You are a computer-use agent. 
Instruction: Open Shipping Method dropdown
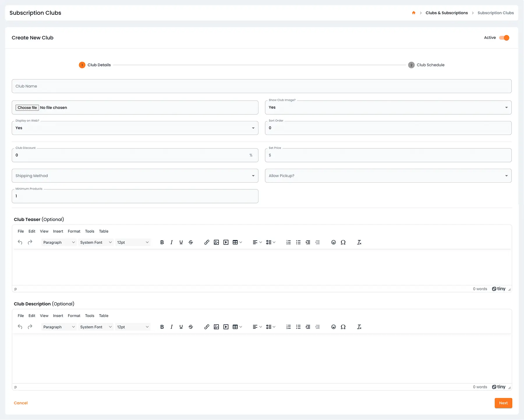(x=135, y=176)
